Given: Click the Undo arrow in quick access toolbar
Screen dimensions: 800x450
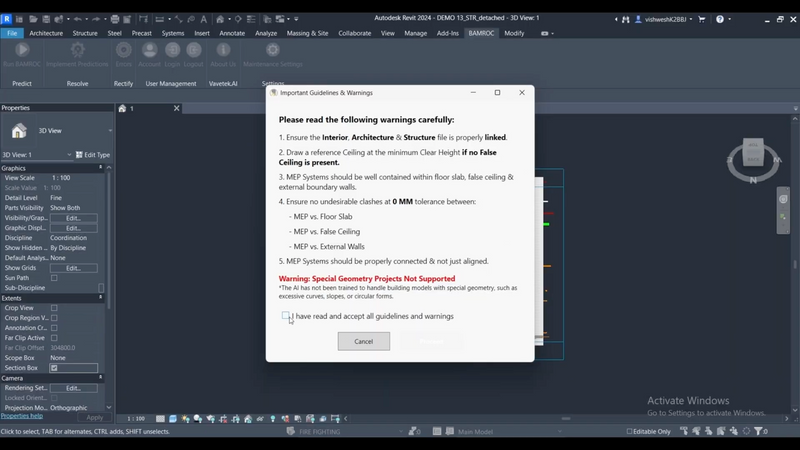Looking at the screenshot, I should point(78,19).
